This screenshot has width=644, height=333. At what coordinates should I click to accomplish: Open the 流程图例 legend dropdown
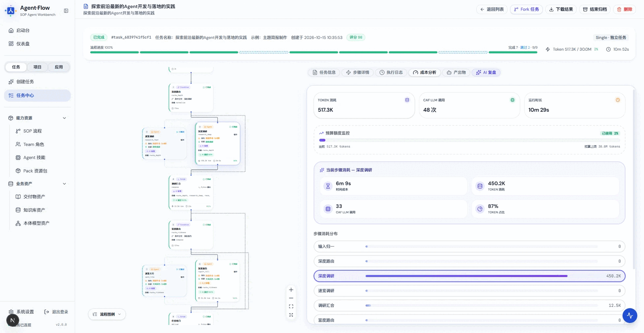(107, 314)
